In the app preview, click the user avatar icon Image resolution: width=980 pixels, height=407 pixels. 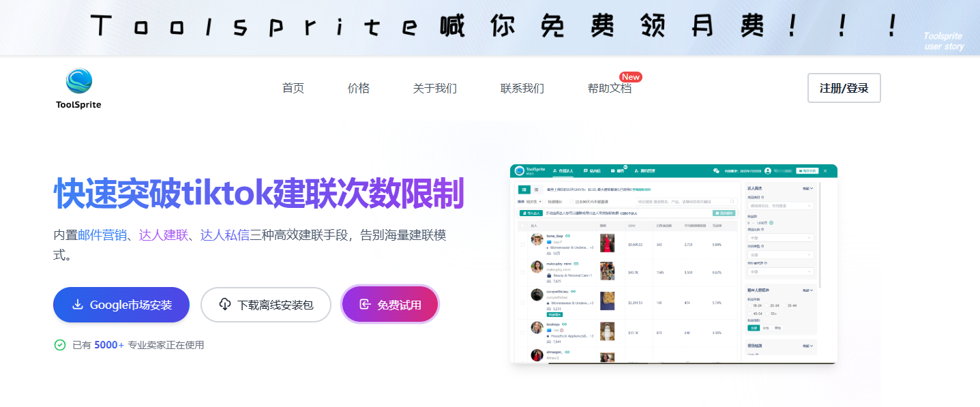pyautogui.click(x=768, y=170)
